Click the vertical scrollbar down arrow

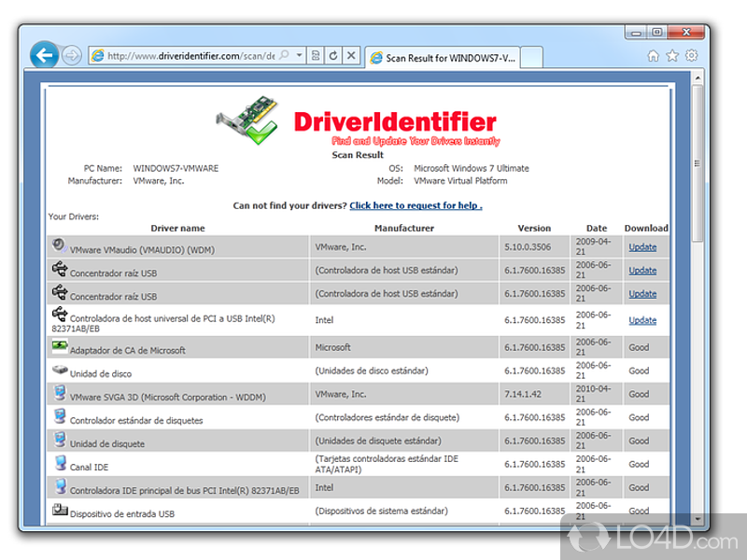pyautogui.click(x=697, y=518)
